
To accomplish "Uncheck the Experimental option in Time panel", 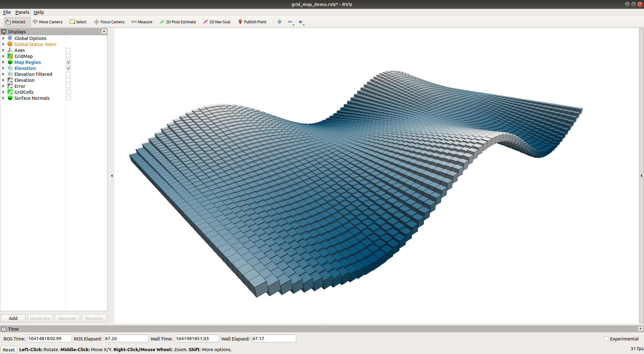I will coord(606,338).
